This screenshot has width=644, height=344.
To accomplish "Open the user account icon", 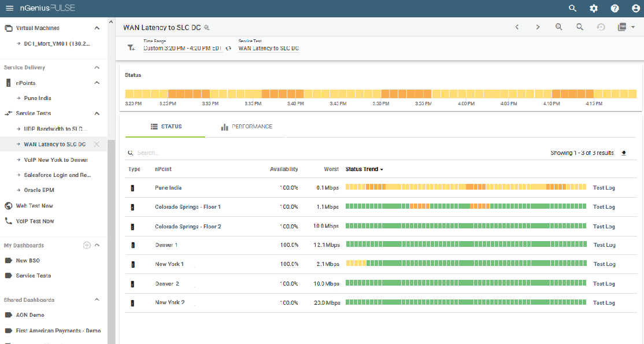I will [x=635, y=8].
